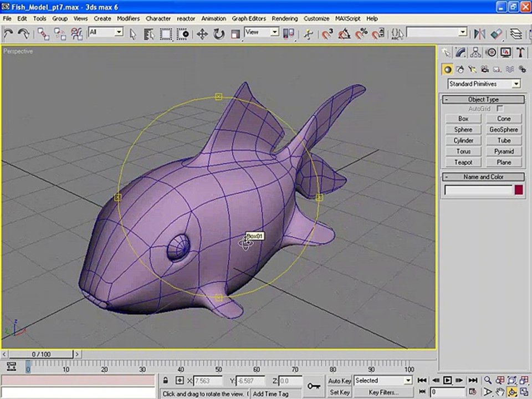Open the All selection filter dropdown
The width and height of the screenshot is (532, 399).
tap(105, 32)
